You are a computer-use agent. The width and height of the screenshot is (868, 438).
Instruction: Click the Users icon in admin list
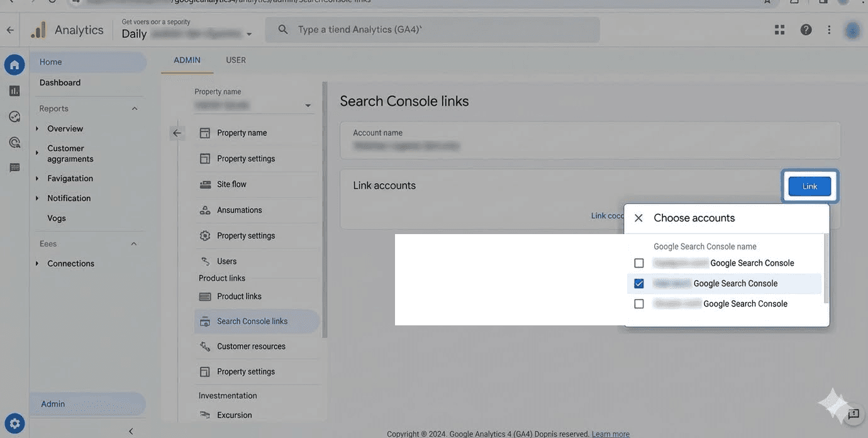click(x=204, y=261)
